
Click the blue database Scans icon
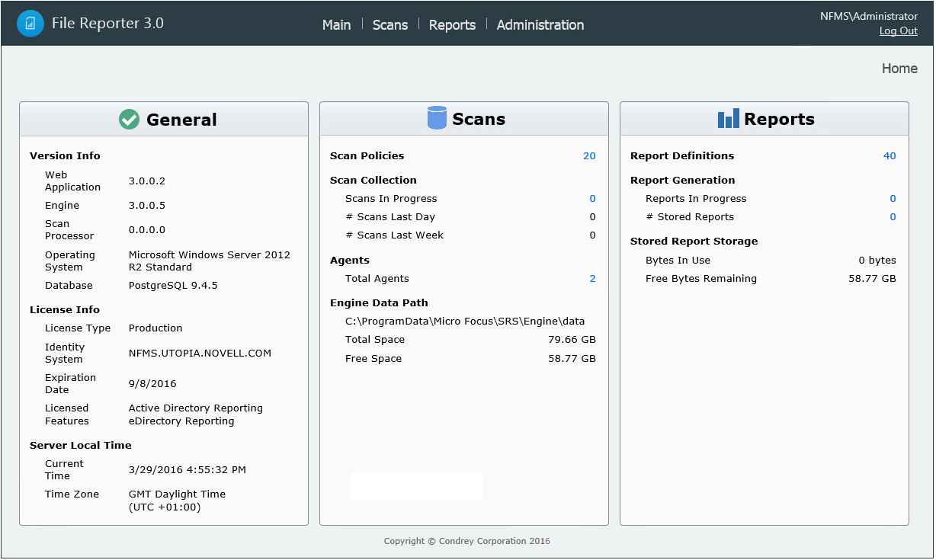437,118
